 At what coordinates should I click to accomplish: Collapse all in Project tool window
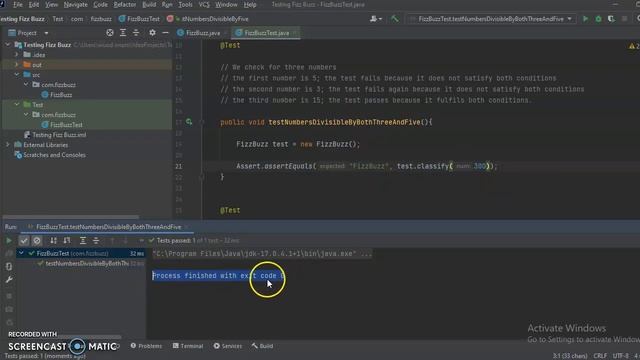click(136, 33)
